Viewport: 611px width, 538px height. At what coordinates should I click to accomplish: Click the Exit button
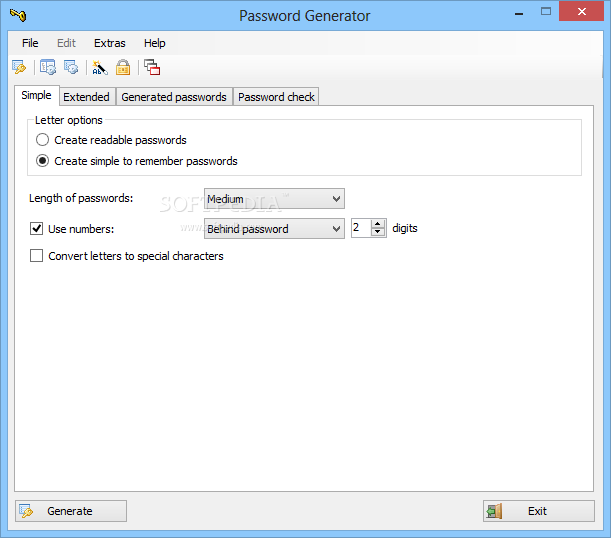click(x=539, y=511)
